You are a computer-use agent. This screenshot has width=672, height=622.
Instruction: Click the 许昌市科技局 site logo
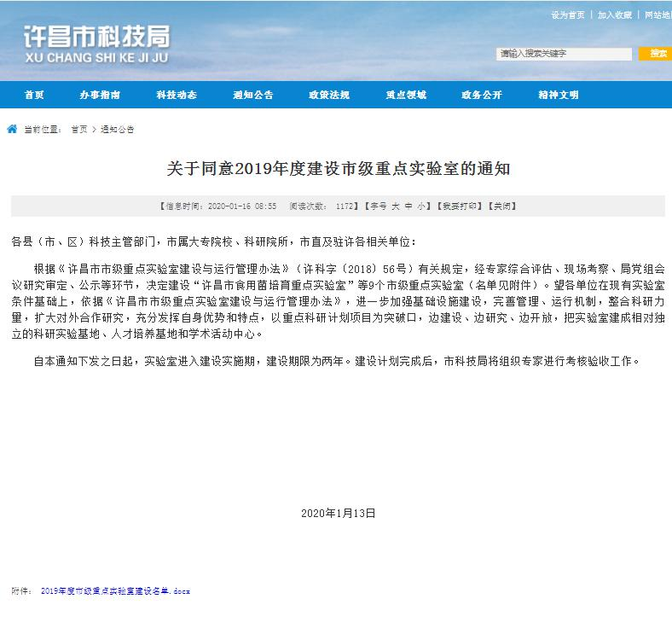tap(97, 44)
